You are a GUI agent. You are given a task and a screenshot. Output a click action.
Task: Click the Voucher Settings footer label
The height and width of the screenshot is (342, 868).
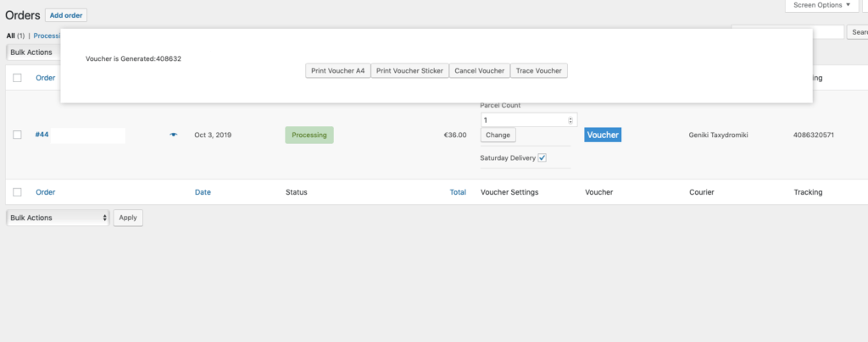coord(509,192)
